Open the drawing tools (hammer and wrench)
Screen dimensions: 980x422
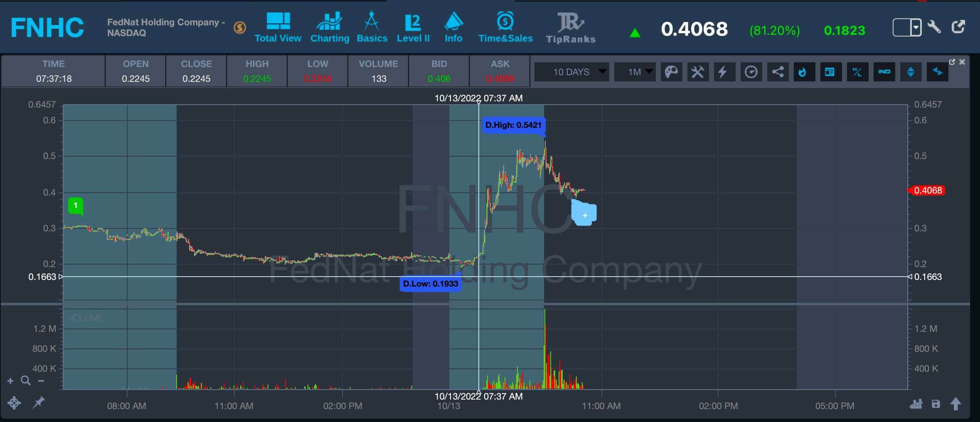coord(698,72)
